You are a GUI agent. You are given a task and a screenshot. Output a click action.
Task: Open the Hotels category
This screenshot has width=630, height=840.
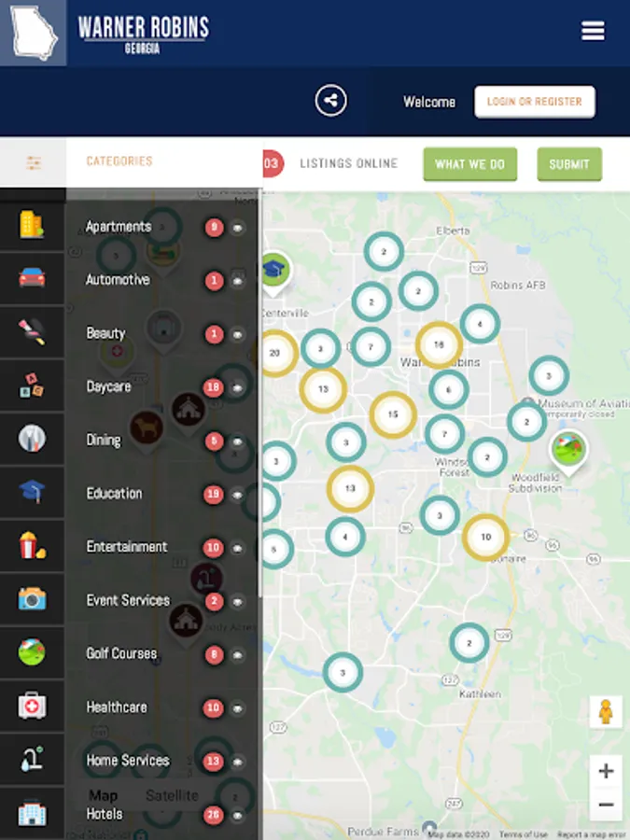click(x=105, y=814)
